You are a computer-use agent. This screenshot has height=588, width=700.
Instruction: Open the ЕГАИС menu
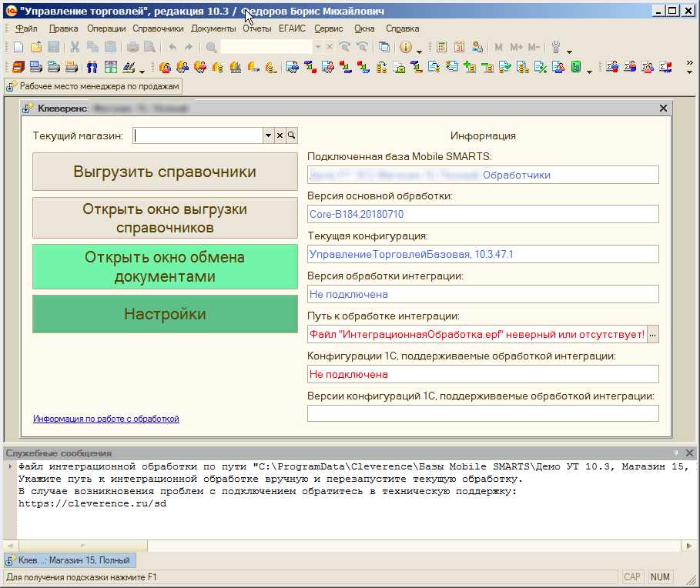pyautogui.click(x=292, y=28)
